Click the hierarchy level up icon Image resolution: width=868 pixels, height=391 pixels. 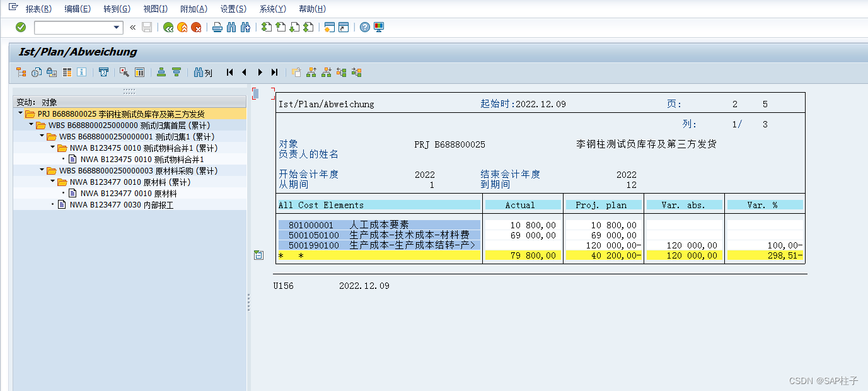point(311,73)
